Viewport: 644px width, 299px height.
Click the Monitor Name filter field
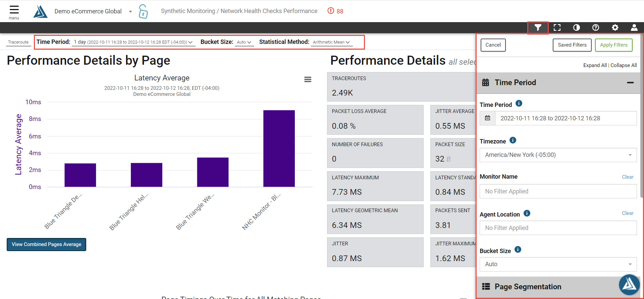pyautogui.click(x=558, y=191)
